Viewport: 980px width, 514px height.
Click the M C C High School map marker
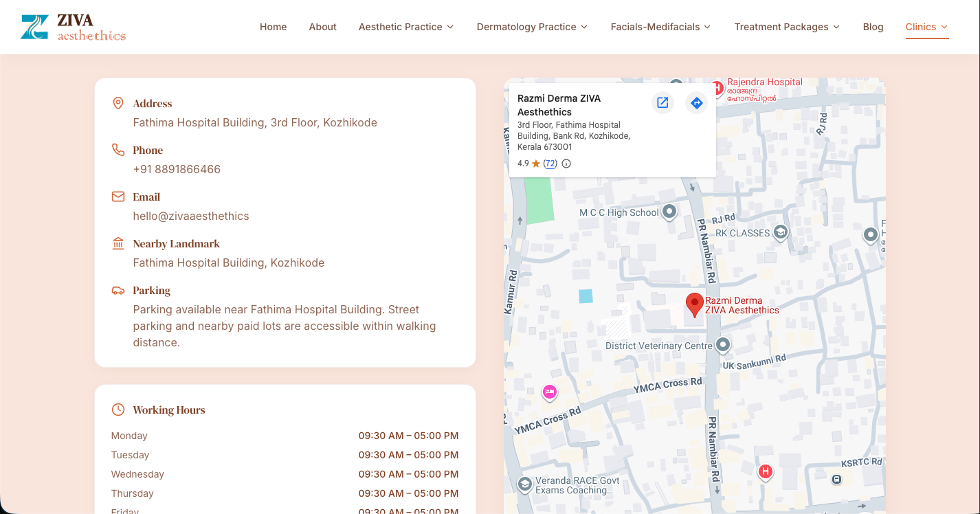click(669, 212)
